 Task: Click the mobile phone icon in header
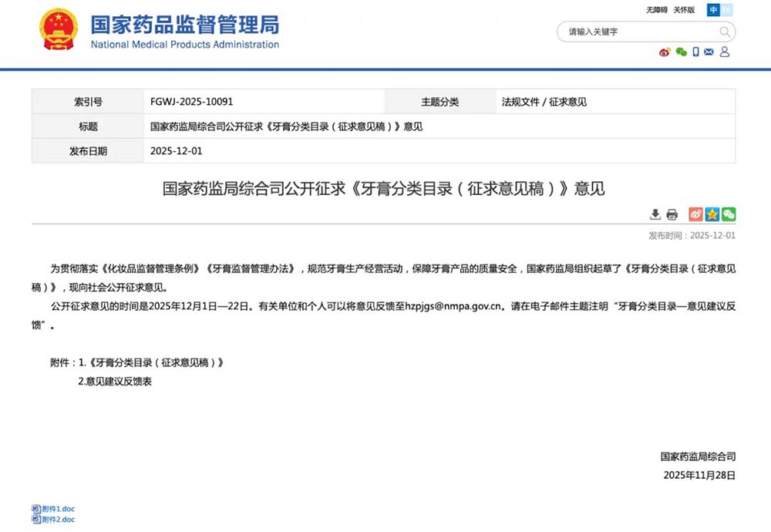[695, 52]
